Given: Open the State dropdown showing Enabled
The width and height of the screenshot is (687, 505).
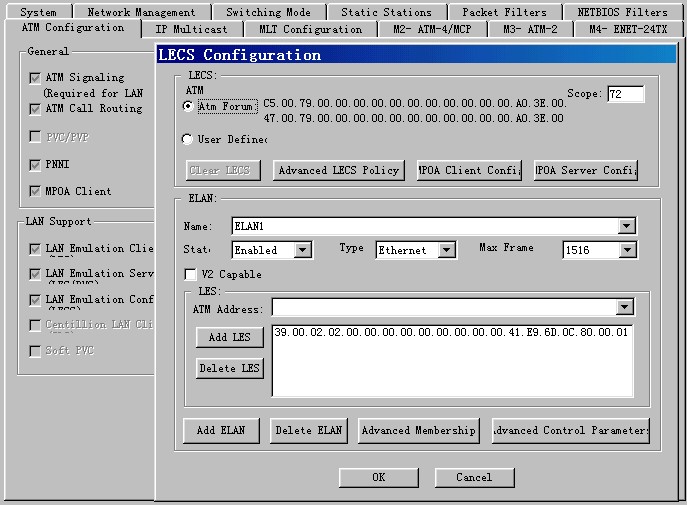Looking at the screenshot, I should (303, 250).
